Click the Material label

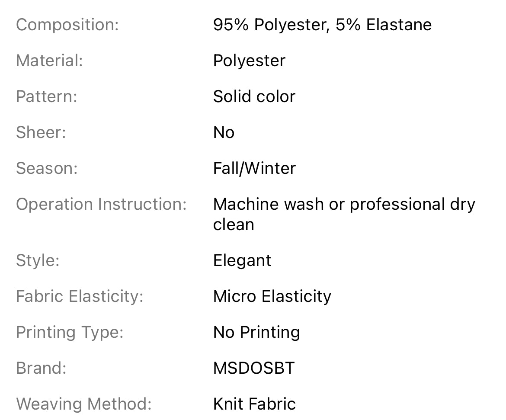(x=49, y=61)
